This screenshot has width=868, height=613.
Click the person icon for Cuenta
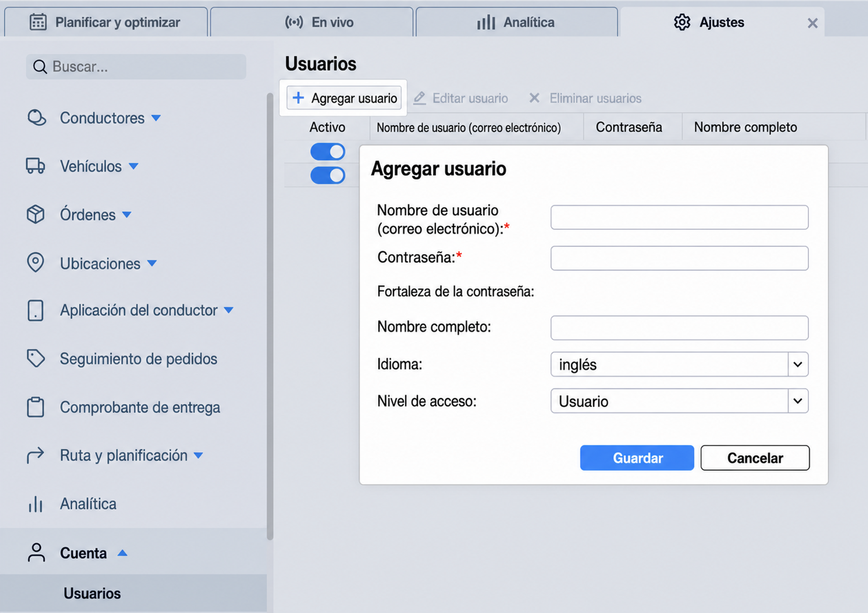point(36,553)
